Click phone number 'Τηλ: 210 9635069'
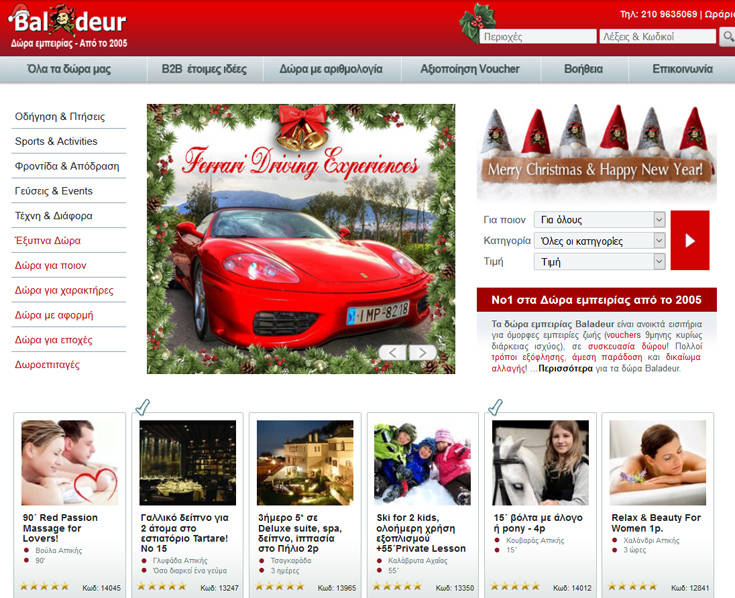Screen dimensions: 735x598 659,15
